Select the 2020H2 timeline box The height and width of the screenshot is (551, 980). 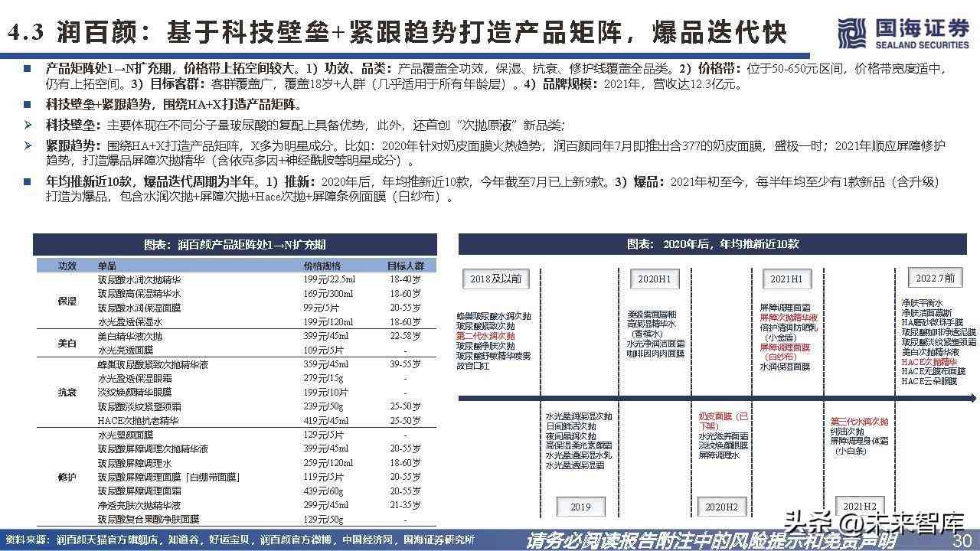722,507
